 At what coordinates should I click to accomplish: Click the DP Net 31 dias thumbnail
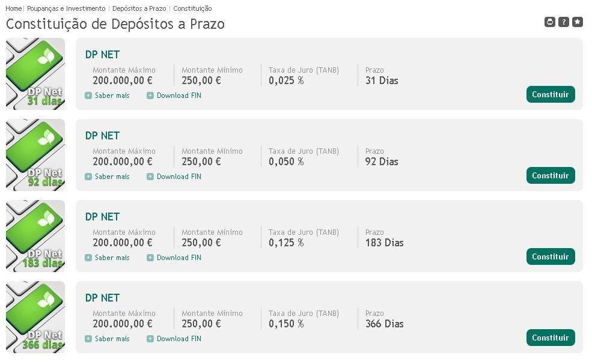35,74
